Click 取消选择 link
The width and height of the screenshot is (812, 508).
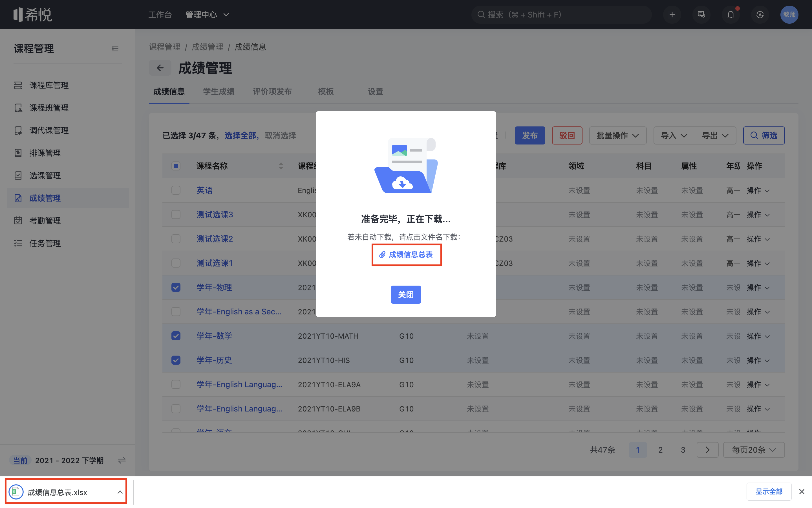pyautogui.click(x=280, y=135)
